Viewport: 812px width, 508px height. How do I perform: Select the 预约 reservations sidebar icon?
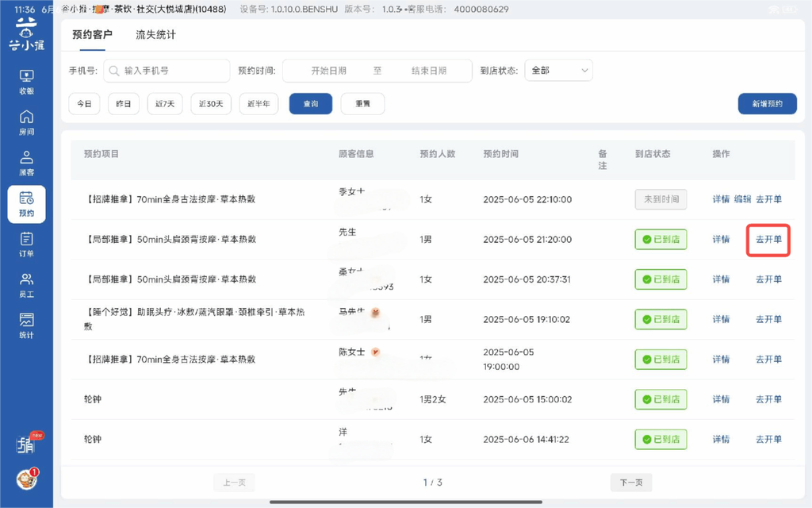tap(26, 204)
